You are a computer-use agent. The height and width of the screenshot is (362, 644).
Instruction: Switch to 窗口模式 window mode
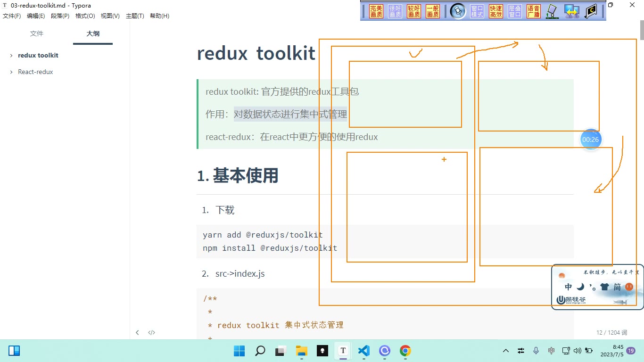point(477,11)
